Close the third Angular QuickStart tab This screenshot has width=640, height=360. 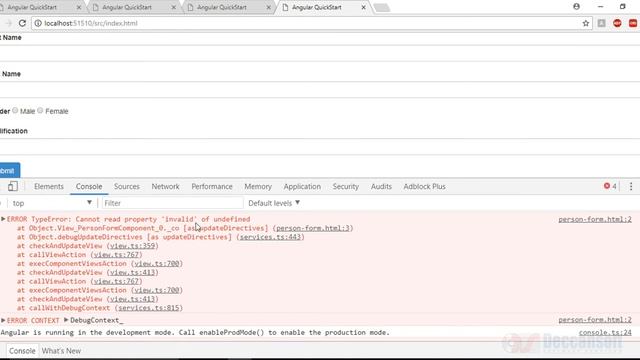coord(269,7)
